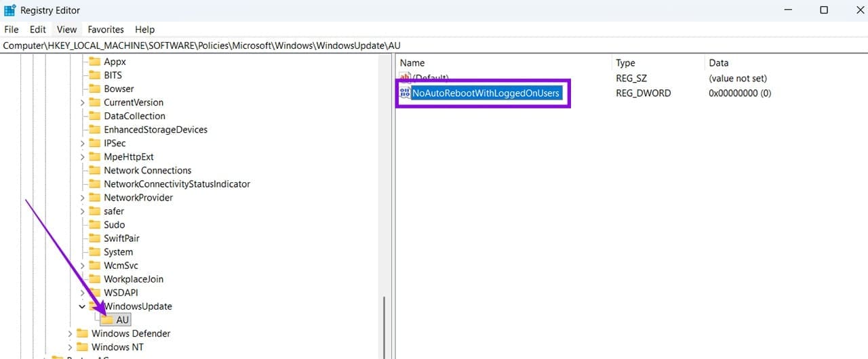Select the Bowser folder icon
The width and height of the screenshot is (868, 359).
click(94, 89)
